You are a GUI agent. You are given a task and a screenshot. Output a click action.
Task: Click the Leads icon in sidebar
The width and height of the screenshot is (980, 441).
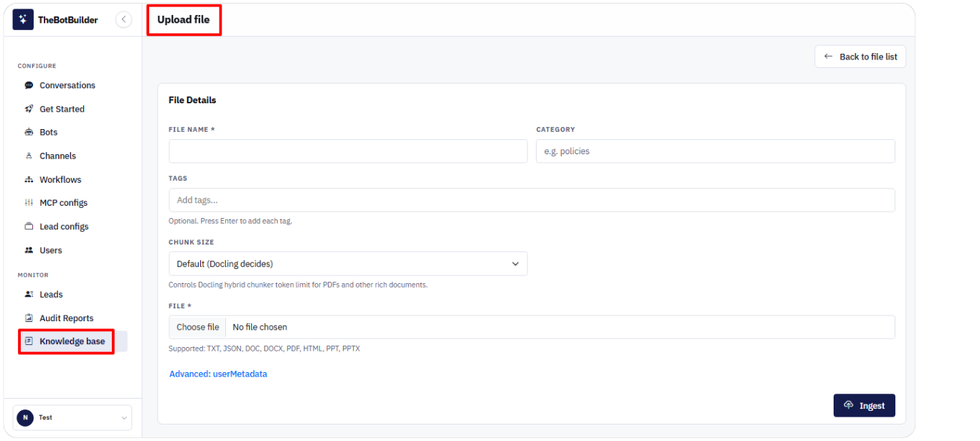coord(29,294)
